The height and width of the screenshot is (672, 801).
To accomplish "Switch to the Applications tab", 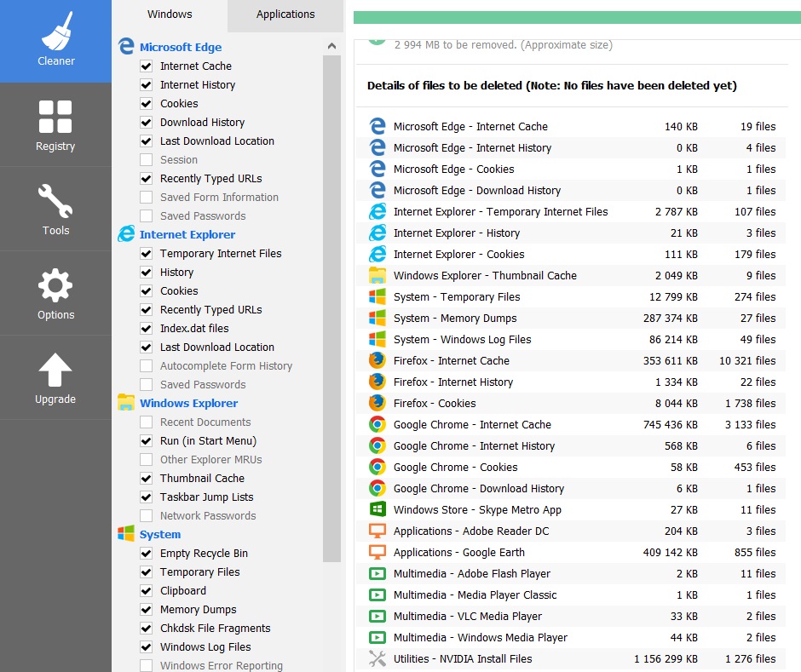I will tap(285, 14).
